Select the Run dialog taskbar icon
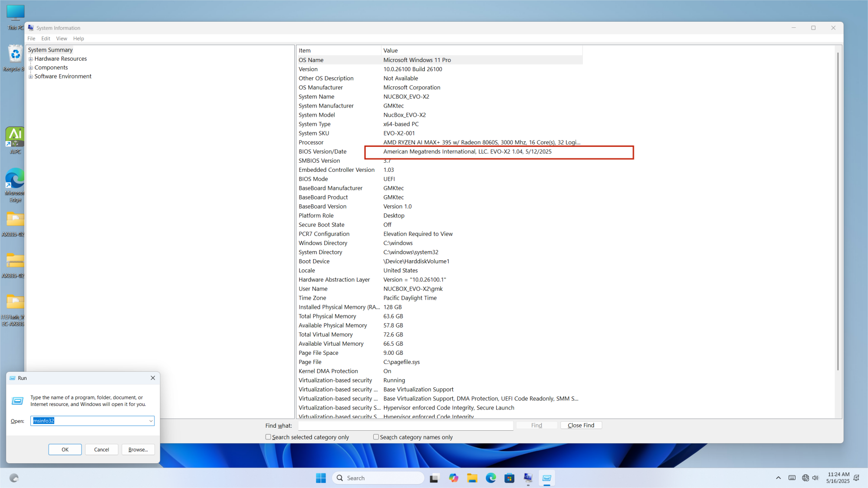 pos(547,478)
